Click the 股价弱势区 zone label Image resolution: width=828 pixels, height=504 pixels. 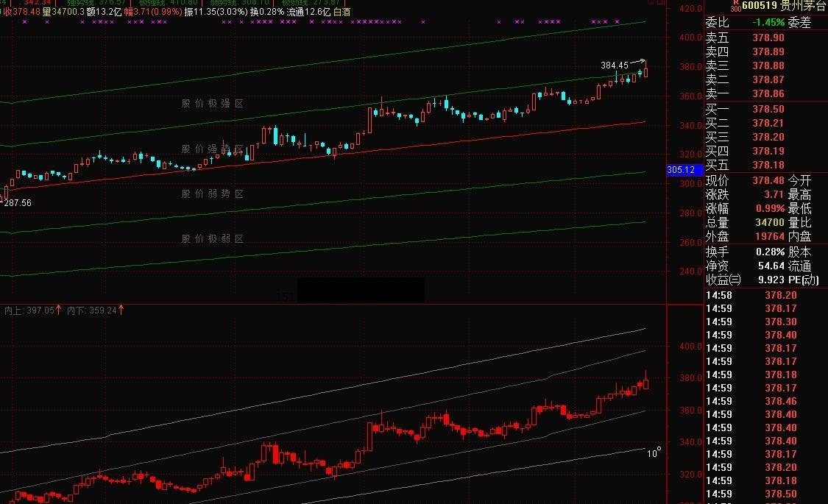tap(212, 194)
